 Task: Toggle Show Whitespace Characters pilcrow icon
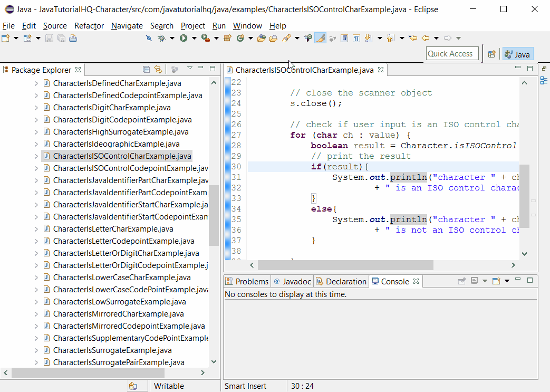(356, 39)
